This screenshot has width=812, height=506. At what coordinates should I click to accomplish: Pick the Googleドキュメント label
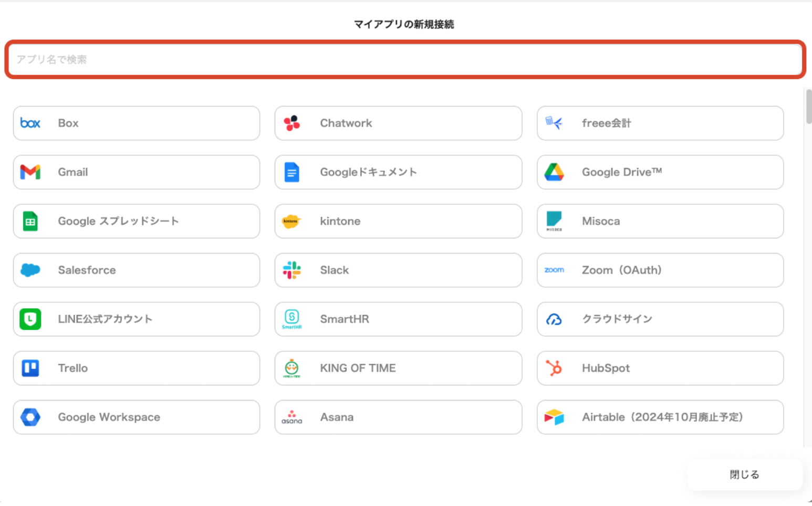(369, 172)
